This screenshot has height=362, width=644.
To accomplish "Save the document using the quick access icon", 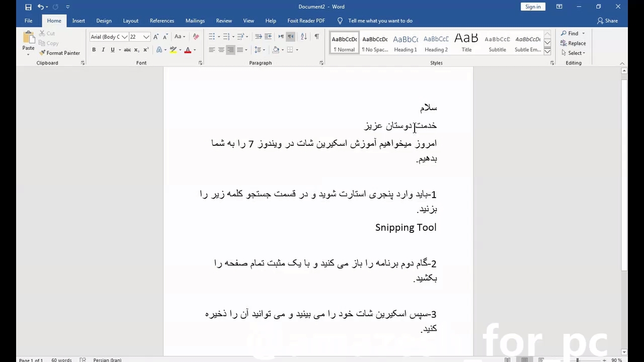I will 28,7.
